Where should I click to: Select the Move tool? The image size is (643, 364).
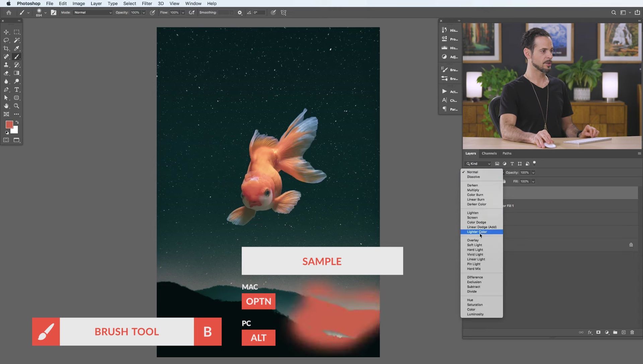click(x=6, y=32)
